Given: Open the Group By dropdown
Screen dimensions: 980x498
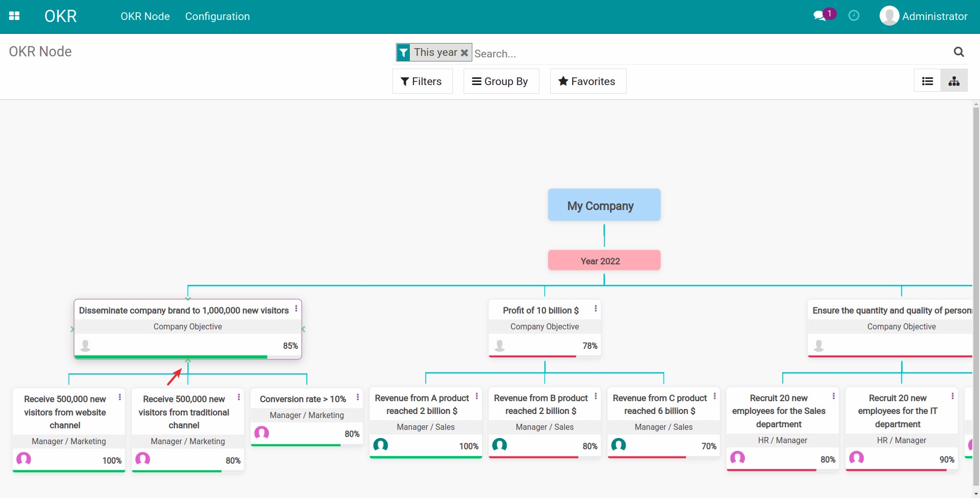Looking at the screenshot, I should pyautogui.click(x=501, y=81).
